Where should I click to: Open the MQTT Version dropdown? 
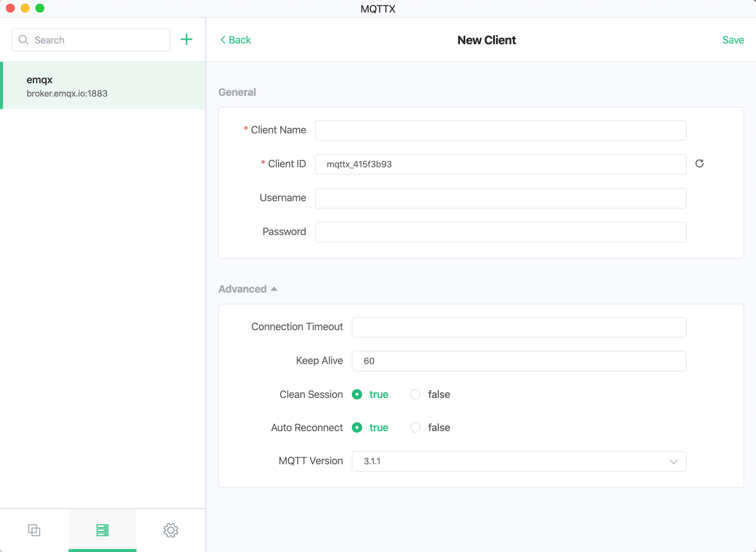click(519, 461)
